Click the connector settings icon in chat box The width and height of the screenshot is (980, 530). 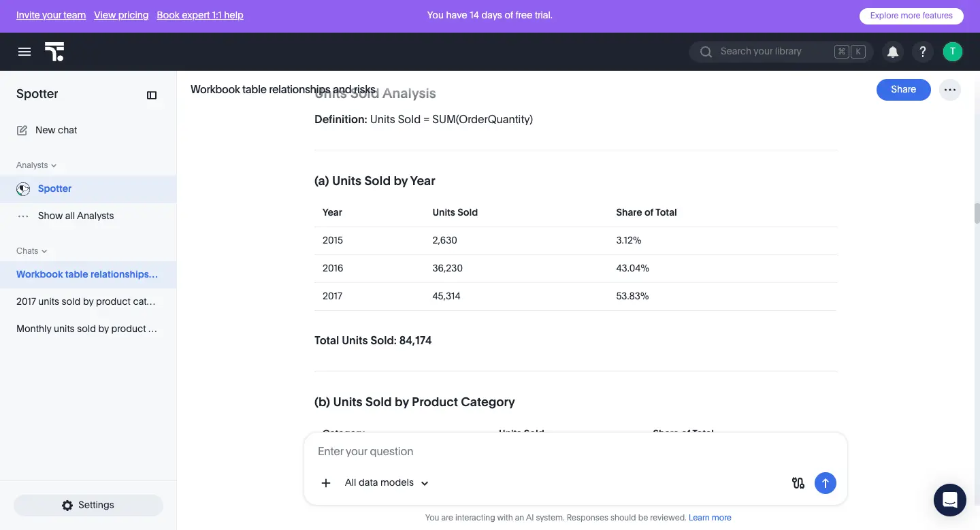(798, 483)
